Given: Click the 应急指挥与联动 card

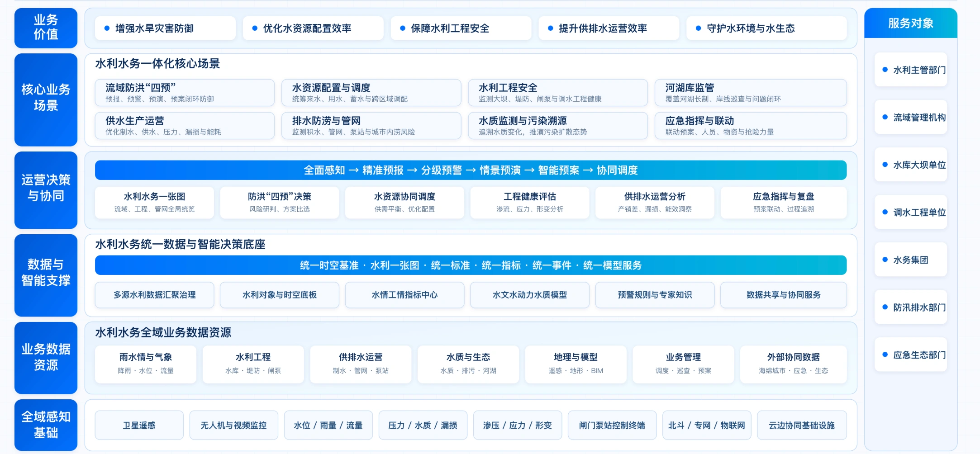Looking at the screenshot, I should 751,126.
